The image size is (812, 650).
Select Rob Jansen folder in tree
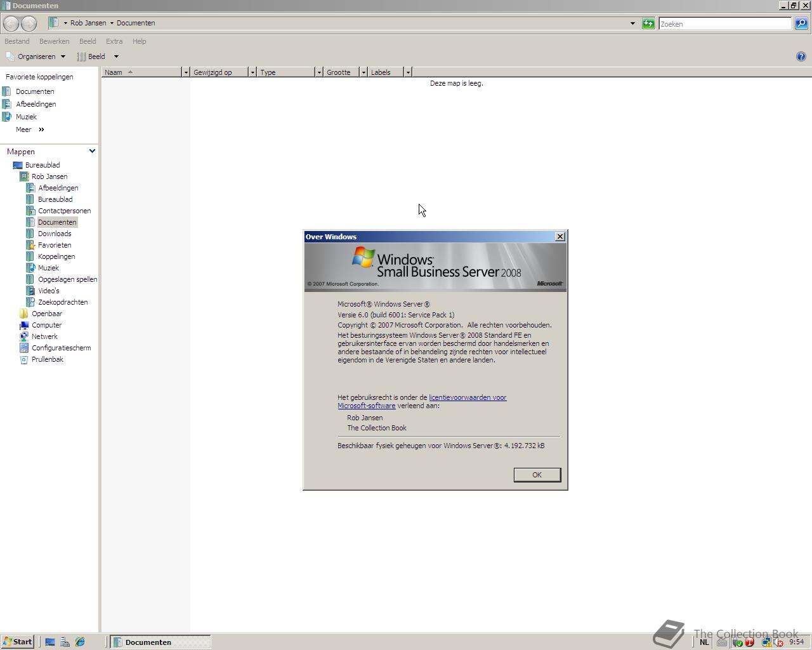49,176
